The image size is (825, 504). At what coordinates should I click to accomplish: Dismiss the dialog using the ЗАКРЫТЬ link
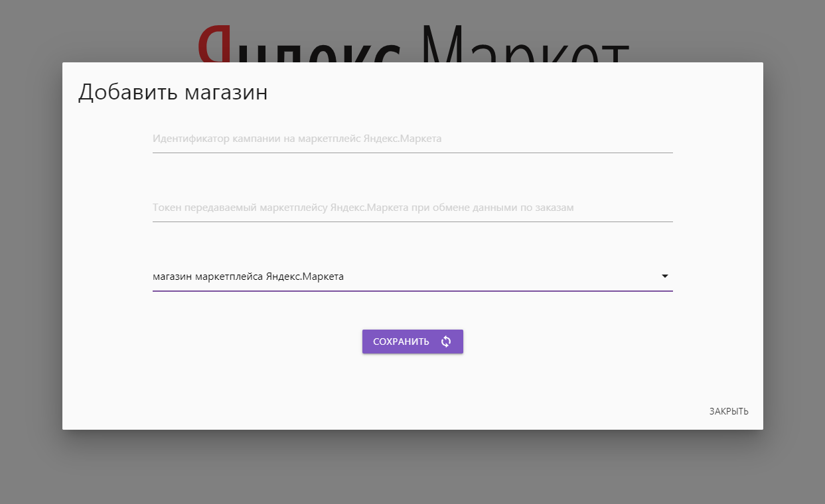coord(728,411)
